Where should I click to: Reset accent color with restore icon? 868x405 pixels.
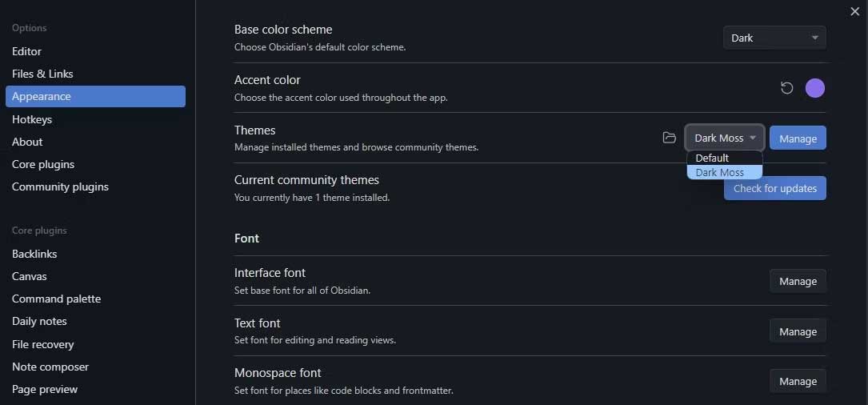(x=786, y=88)
